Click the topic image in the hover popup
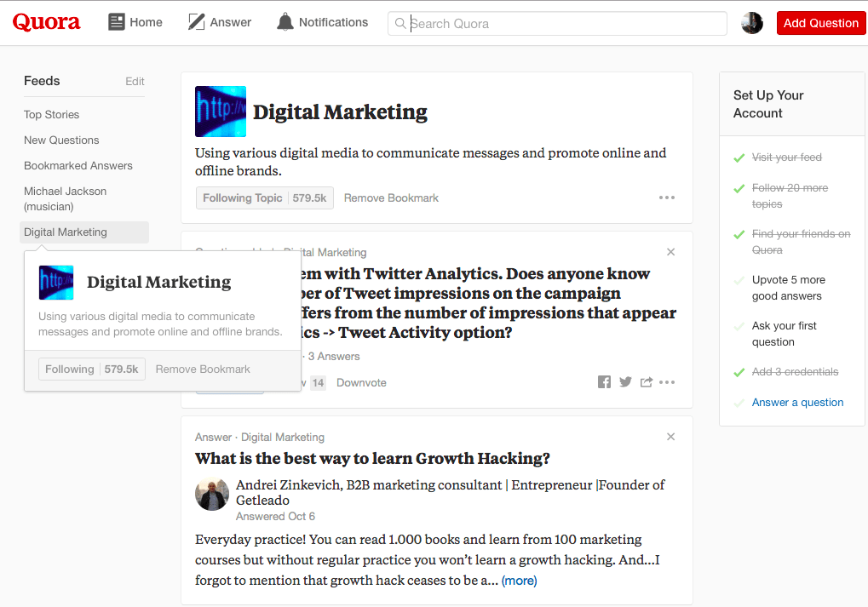The height and width of the screenshot is (607, 868). click(x=56, y=283)
